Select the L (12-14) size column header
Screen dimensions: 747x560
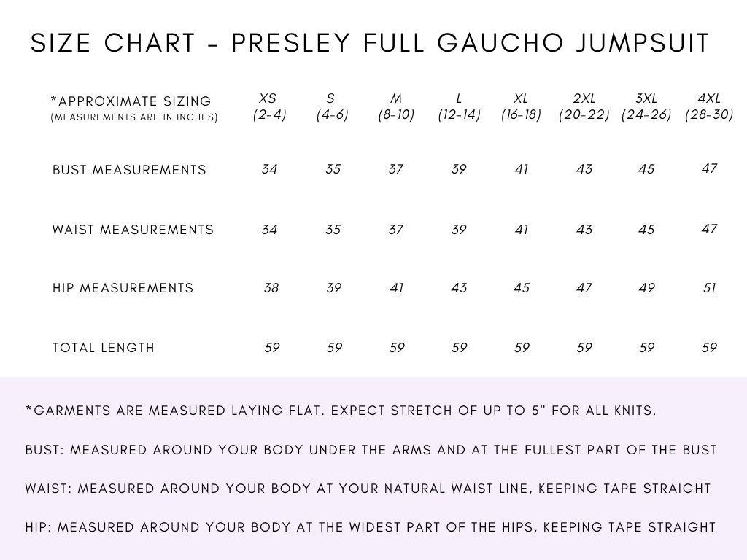[460, 106]
